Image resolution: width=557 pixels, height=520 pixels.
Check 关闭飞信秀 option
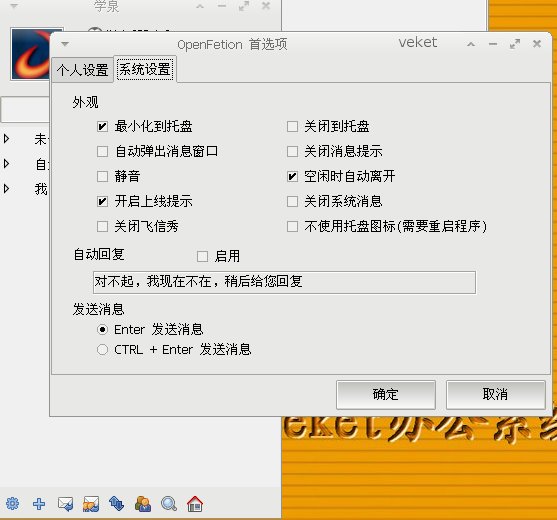click(102, 227)
